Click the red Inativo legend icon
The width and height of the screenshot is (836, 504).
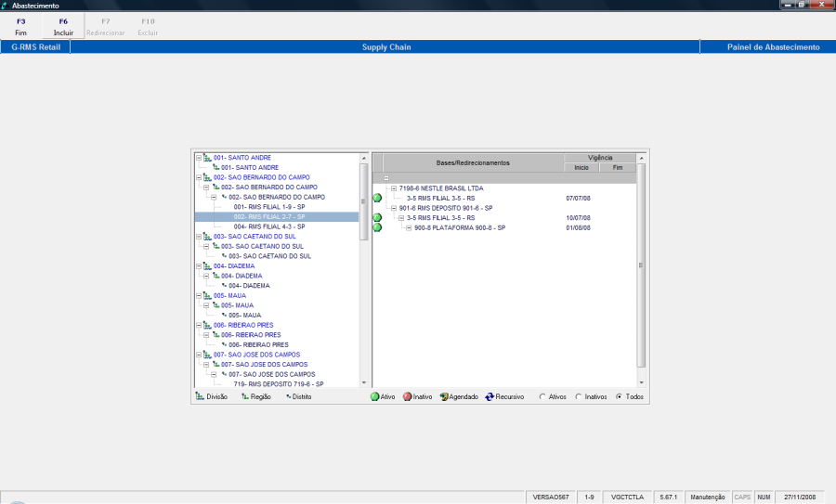(408, 397)
